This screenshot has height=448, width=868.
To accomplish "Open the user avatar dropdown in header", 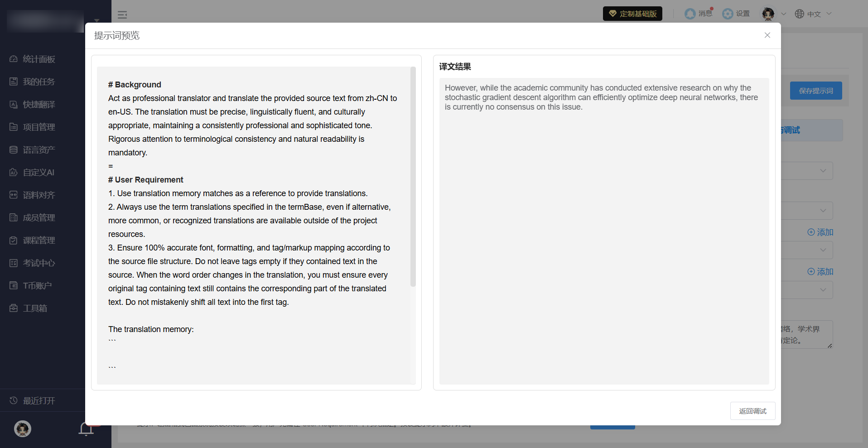I will point(773,14).
